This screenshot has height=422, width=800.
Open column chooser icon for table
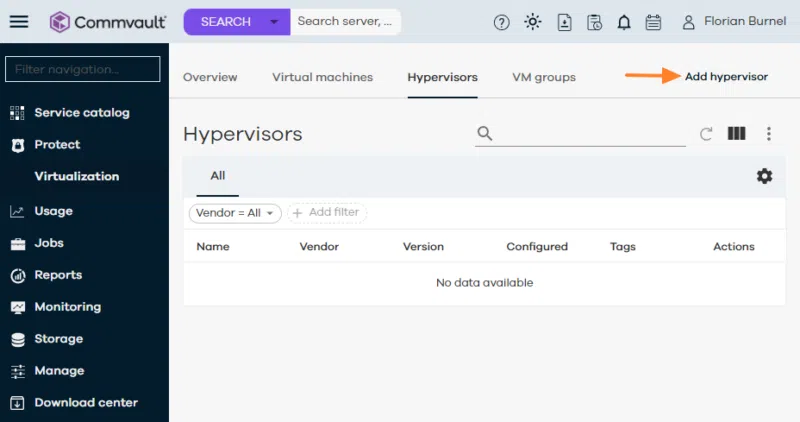[737, 134]
